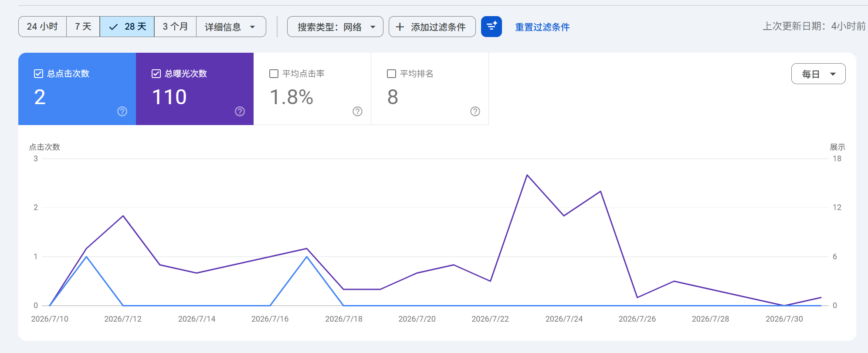
Task: Select the 24 小时 range tab
Action: pyautogui.click(x=42, y=27)
